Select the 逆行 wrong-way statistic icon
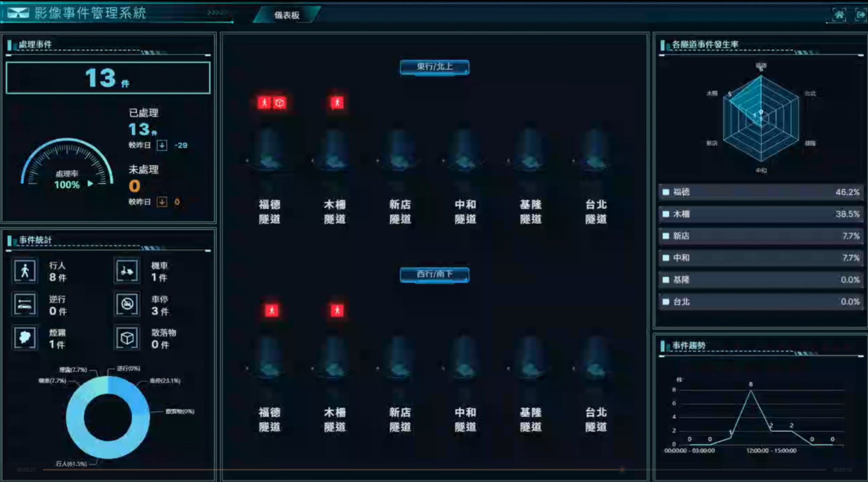This screenshot has width=868, height=482. pos(25,304)
